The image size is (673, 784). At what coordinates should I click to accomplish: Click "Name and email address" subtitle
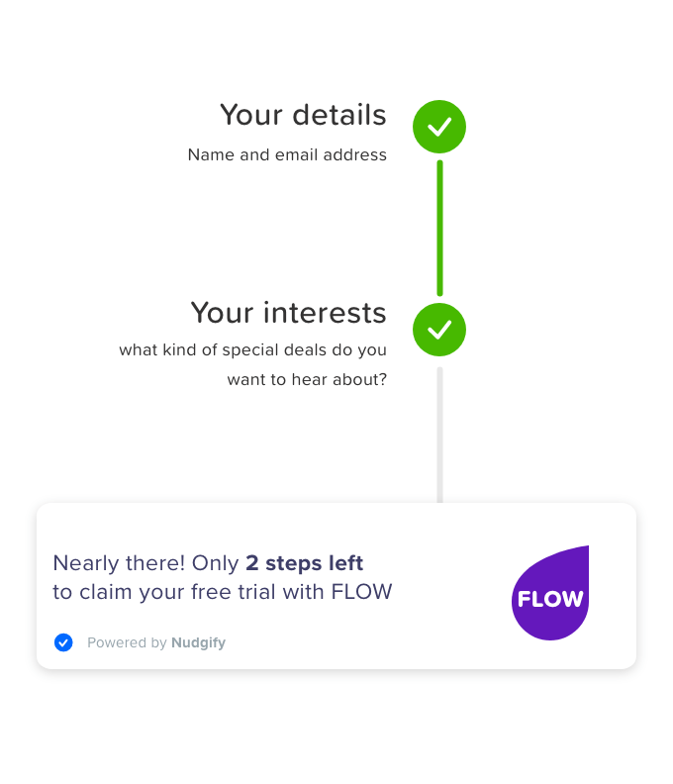click(x=287, y=155)
